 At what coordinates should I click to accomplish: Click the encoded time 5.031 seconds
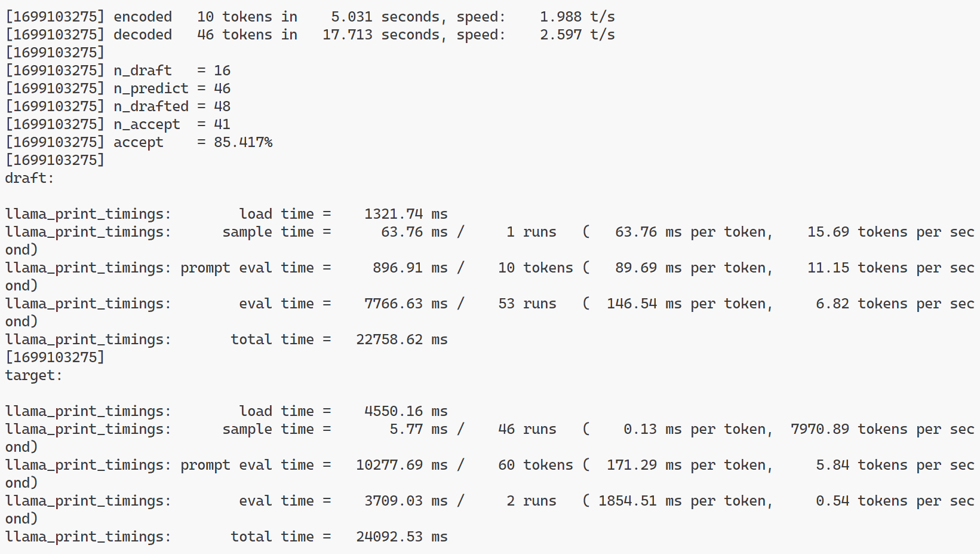tap(351, 17)
